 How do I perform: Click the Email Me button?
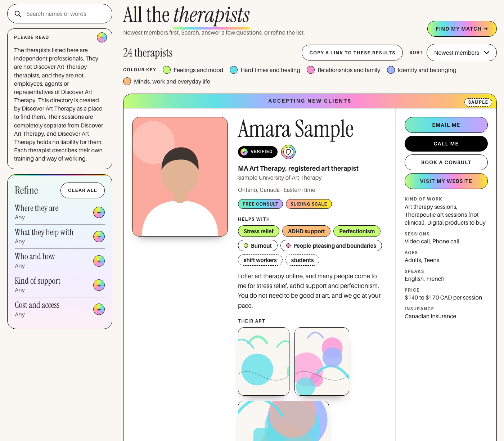[446, 125]
